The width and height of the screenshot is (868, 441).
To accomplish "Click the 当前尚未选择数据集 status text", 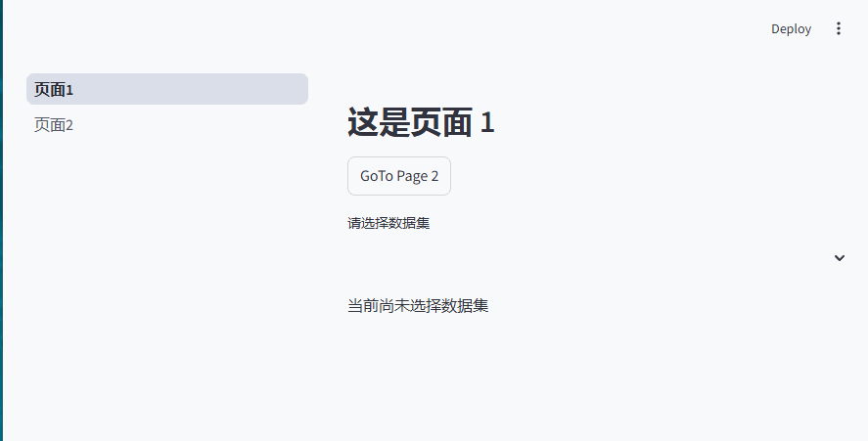I will pyautogui.click(x=418, y=305).
